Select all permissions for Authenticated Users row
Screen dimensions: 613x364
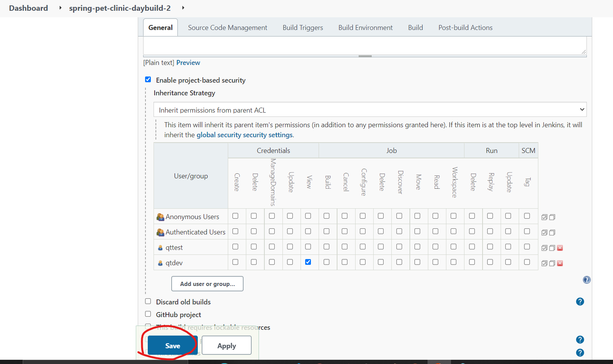click(544, 233)
